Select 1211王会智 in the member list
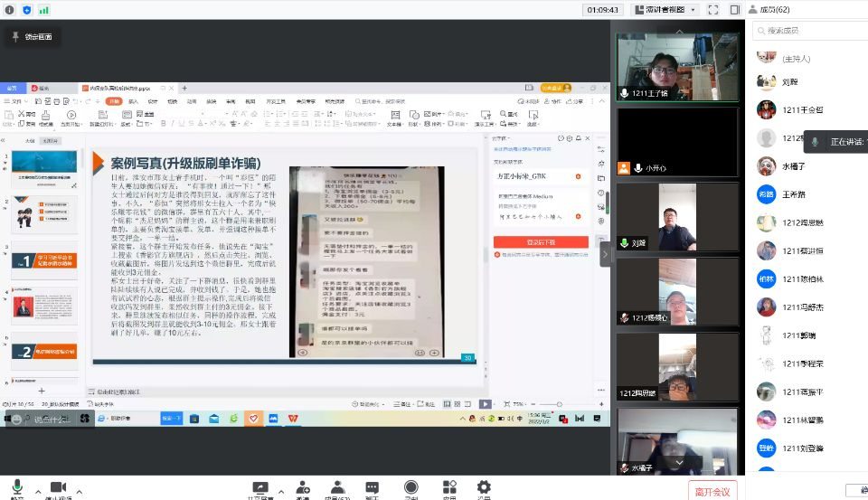The width and height of the screenshot is (868, 500). coord(803,109)
